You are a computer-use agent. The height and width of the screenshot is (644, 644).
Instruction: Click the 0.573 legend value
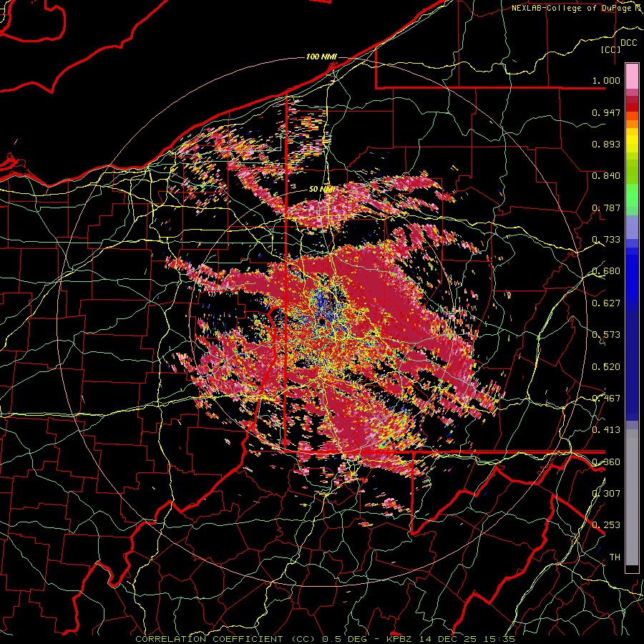606,335
